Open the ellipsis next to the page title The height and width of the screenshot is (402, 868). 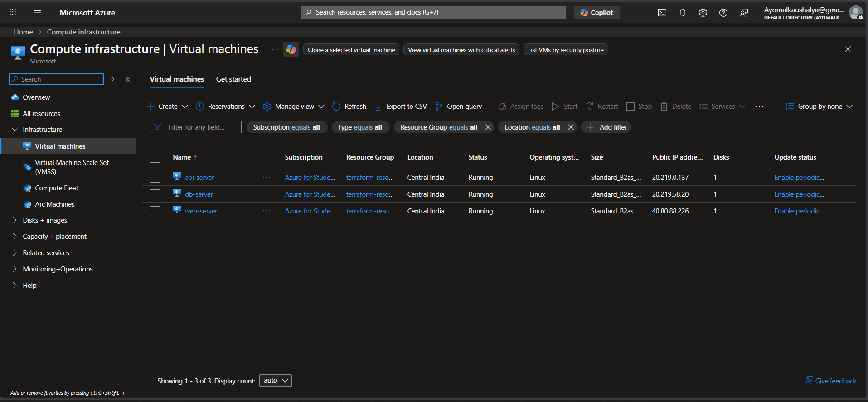[275, 49]
